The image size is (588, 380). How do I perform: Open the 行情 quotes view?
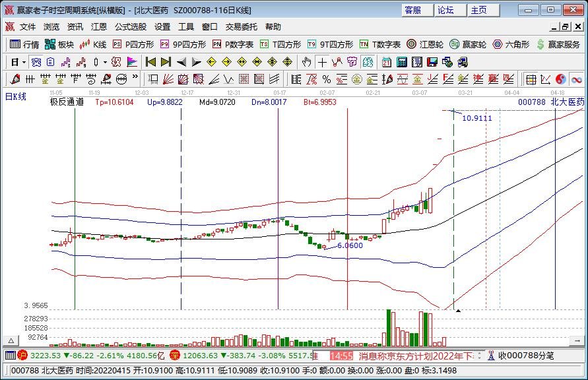(24, 45)
